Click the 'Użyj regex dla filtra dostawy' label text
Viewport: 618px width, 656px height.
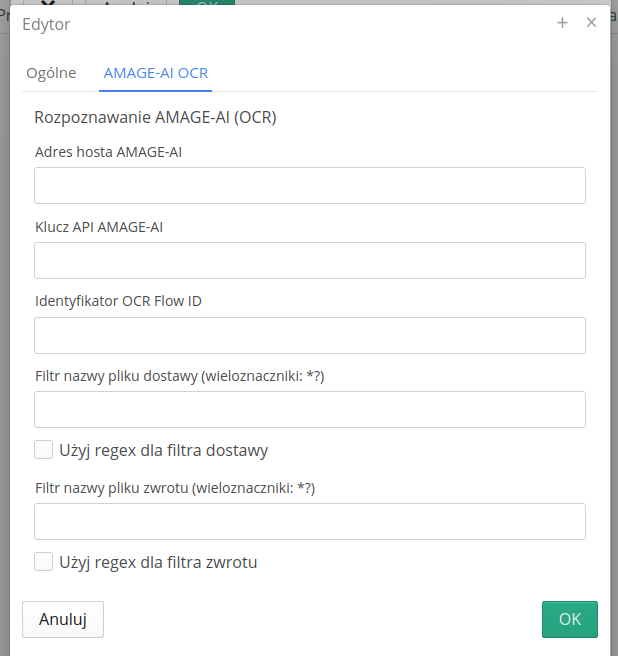click(163, 450)
